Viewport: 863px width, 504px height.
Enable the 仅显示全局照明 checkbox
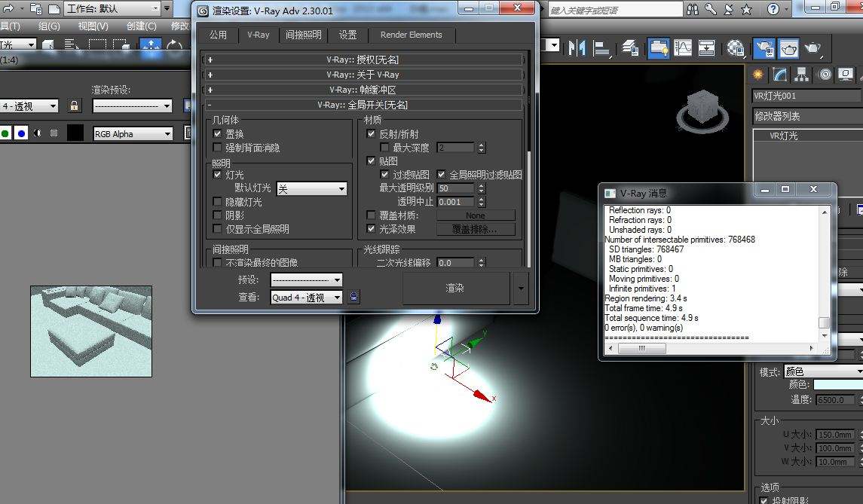coord(217,228)
